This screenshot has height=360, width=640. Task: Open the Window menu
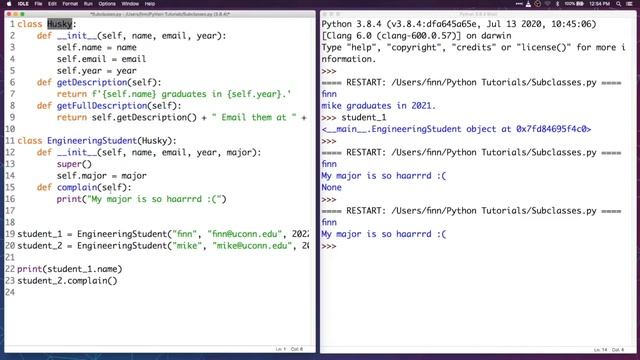click(x=130, y=4)
